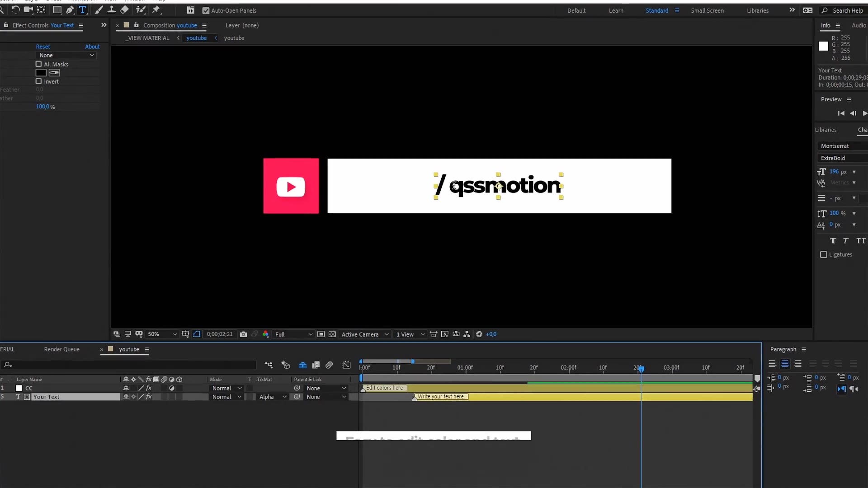Click the Reset button in Effect Controls
The height and width of the screenshot is (488, 868).
[x=42, y=47]
